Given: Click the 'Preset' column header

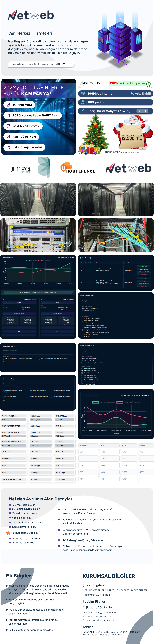Looking at the screenshot, I should point(146,446).
